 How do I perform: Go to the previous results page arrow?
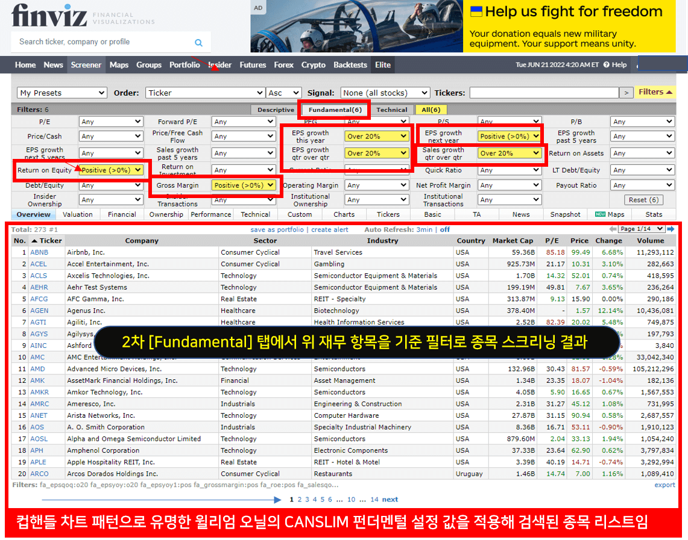613,229
